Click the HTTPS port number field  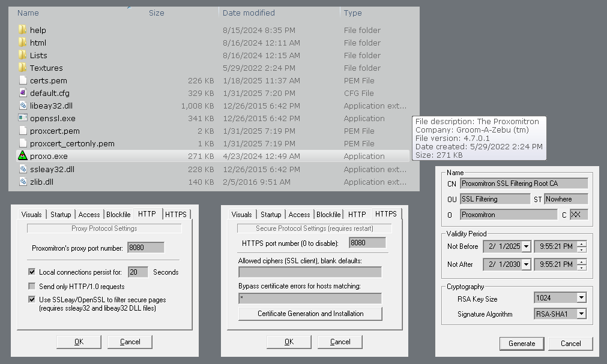pyautogui.click(x=367, y=243)
